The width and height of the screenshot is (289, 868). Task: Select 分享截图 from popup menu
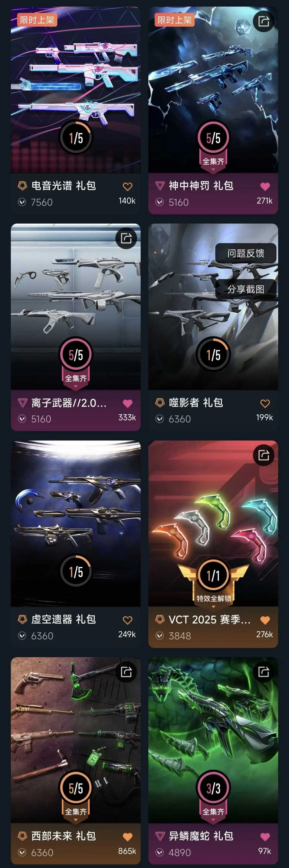point(246,289)
